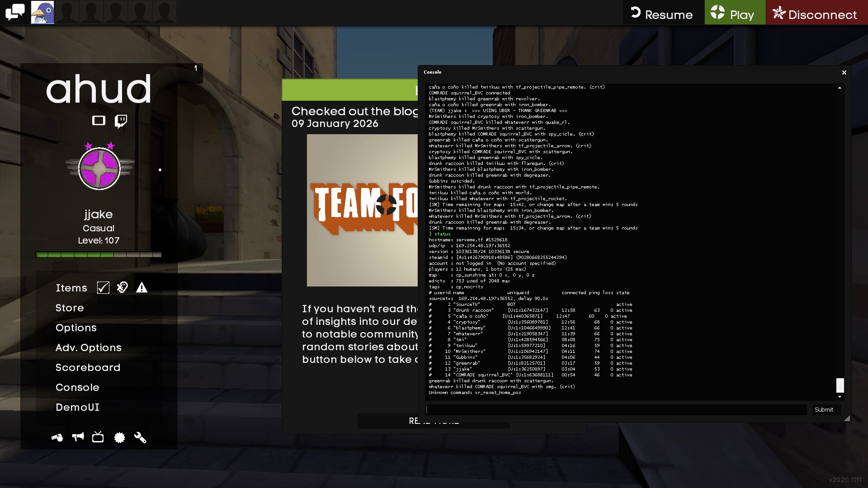The height and width of the screenshot is (488, 868).
Task: Open the wrench tools icon
Action: pyautogui.click(x=140, y=437)
